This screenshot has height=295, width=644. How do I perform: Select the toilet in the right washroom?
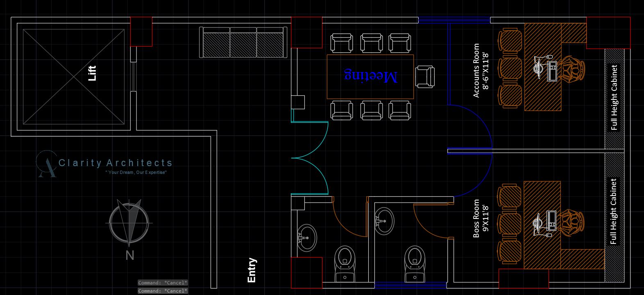coord(414,263)
